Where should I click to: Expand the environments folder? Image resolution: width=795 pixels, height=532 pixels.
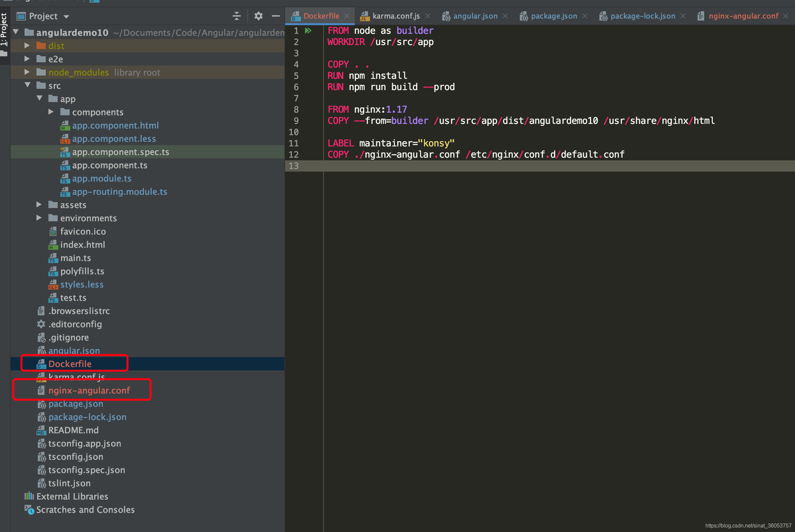pyautogui.click(x=39, y=218)
